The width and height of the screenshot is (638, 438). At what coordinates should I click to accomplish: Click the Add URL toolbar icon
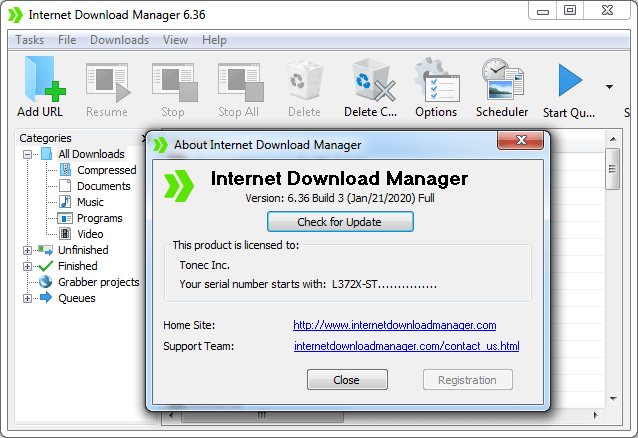click(x=45, y=80)
